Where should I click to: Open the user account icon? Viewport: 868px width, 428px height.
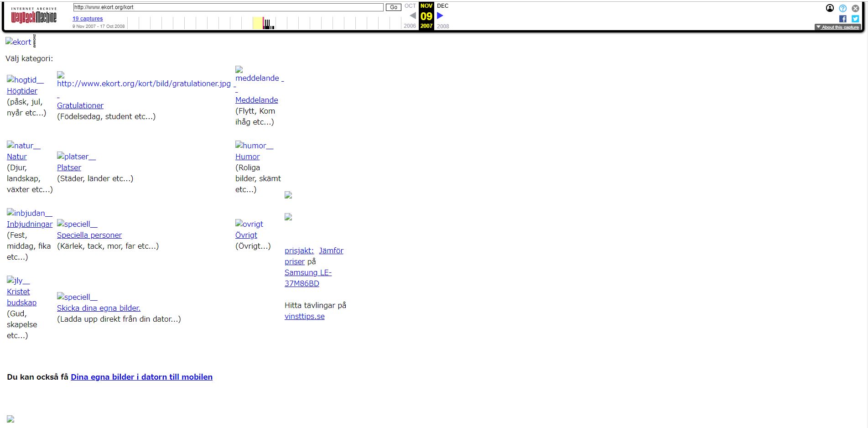coord(830,8)
